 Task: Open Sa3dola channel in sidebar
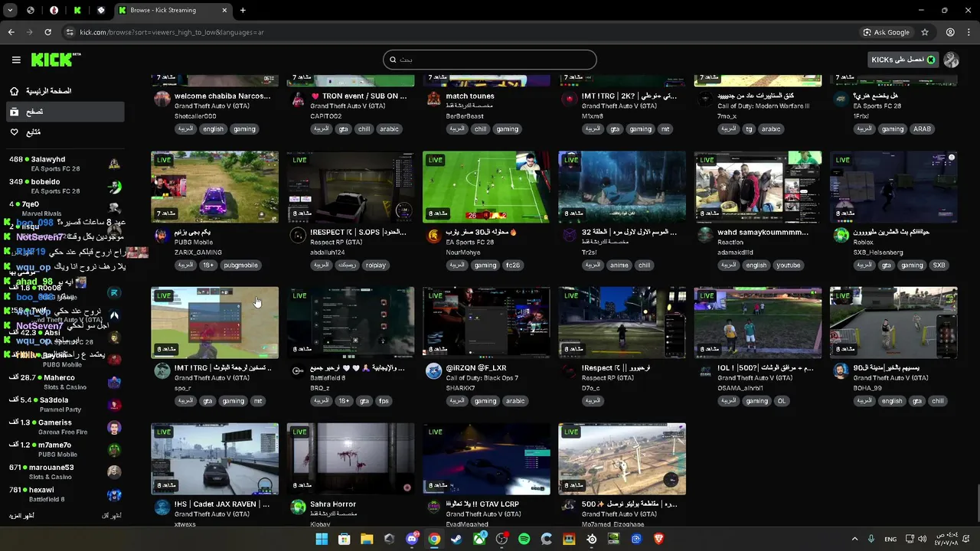pos(64,404)
